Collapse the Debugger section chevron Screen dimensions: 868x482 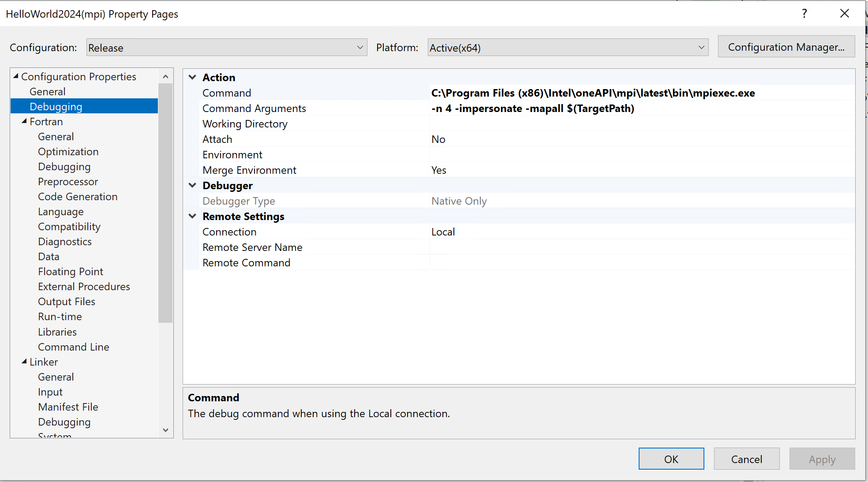(x=192, y=185)
